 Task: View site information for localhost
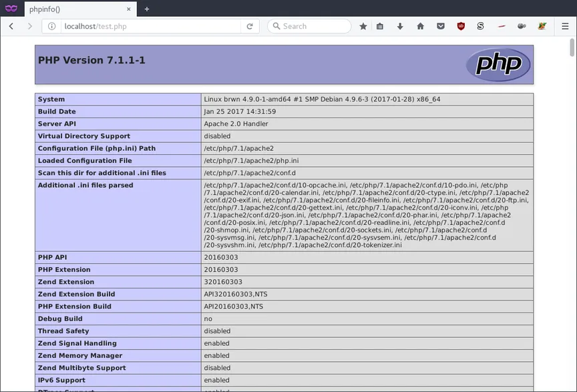tap(51, 26)
